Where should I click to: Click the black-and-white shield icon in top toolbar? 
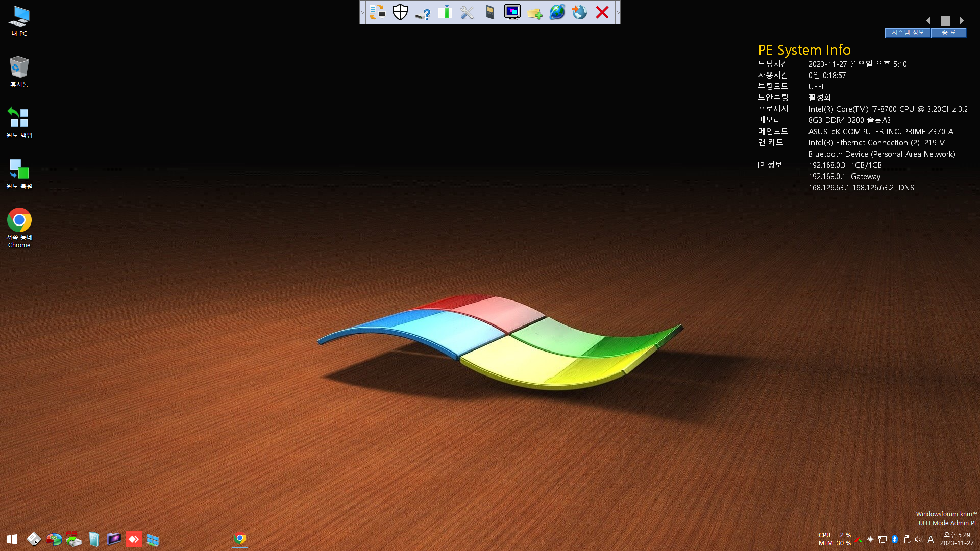pyautogui.click(x=400, y=12)
